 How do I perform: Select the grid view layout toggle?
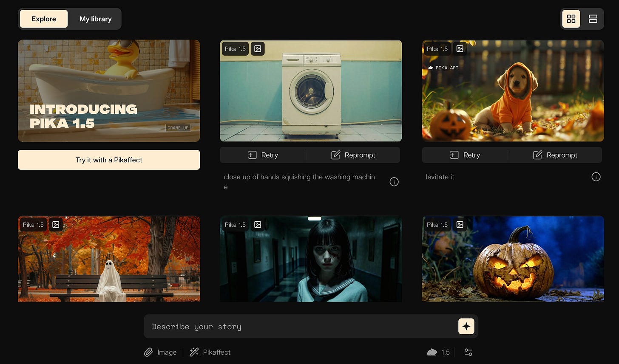click(x=571, y=19)
